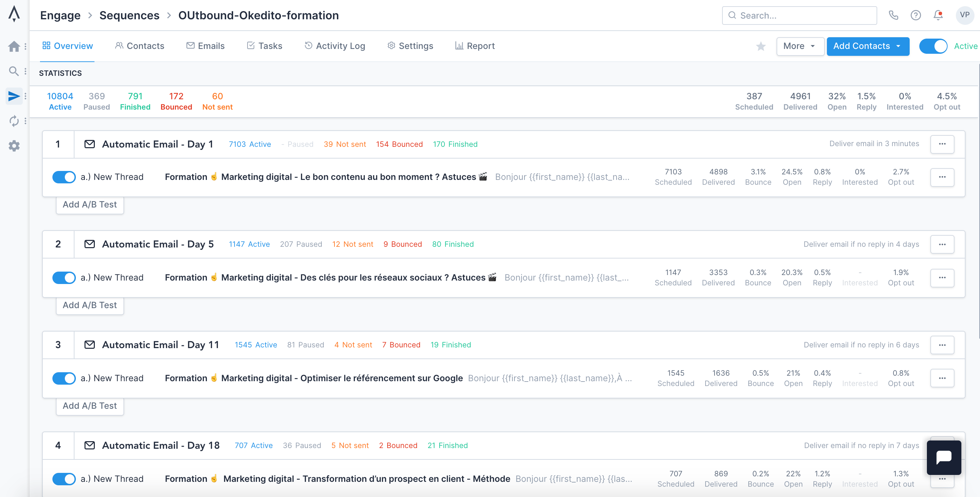
Task: Switch to the Activity Log tab
Action: tap(335, 46)
